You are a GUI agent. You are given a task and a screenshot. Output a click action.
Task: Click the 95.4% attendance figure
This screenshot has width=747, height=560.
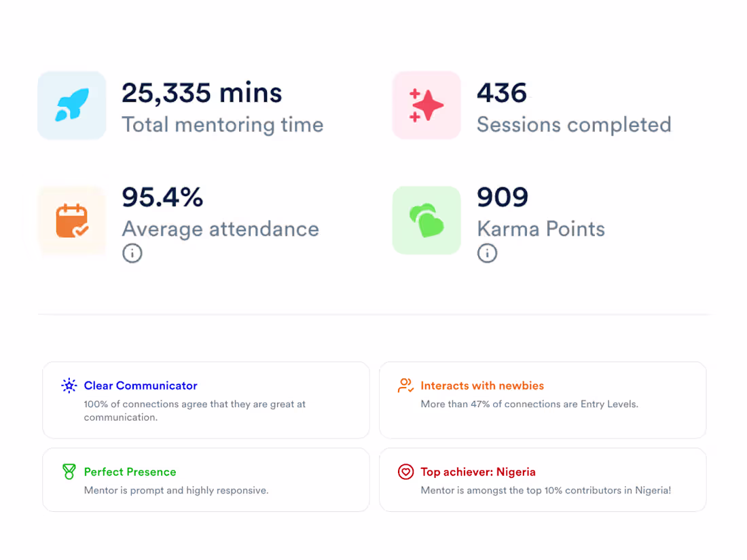click(x=162, y=197)
